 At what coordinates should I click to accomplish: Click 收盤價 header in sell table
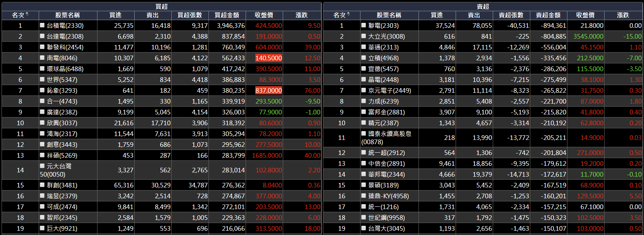tap(585, 15)
